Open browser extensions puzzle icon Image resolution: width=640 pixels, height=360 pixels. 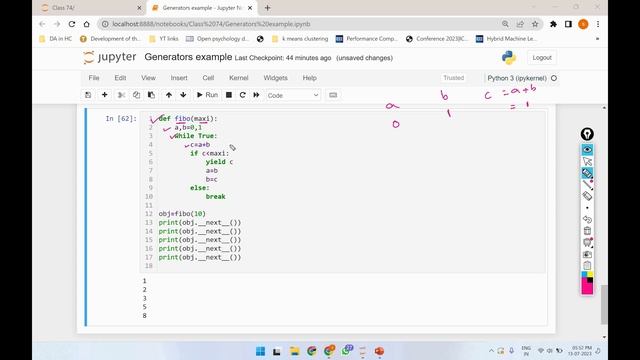tap(553, 24)
